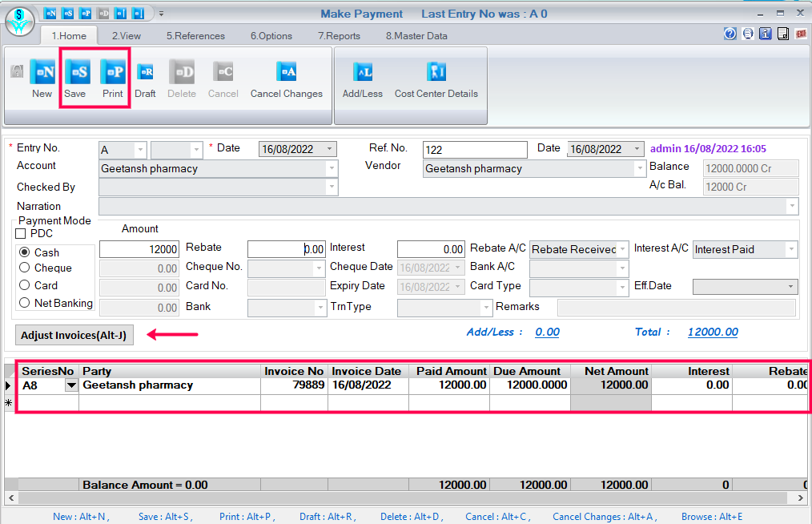Click the Interest amount field
Viewport: 812px width, 524px height.
pos(431,249)
